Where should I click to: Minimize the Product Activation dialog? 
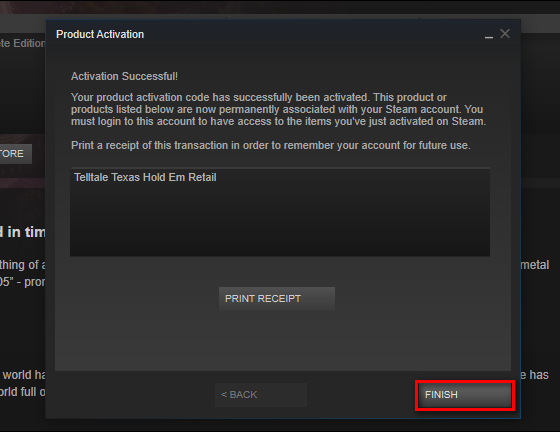[x=489, y=35]
